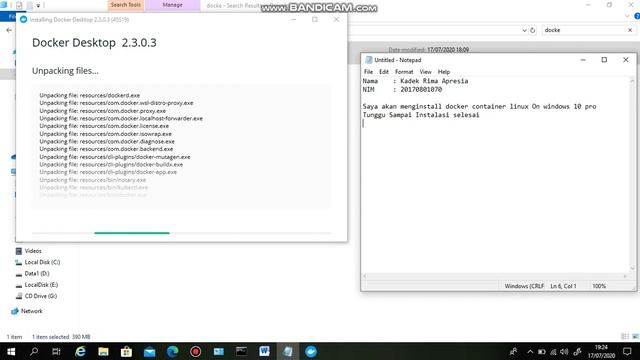The image size is (640, 360).
Task: Open Notepad File menu
Action: (368, 72)
